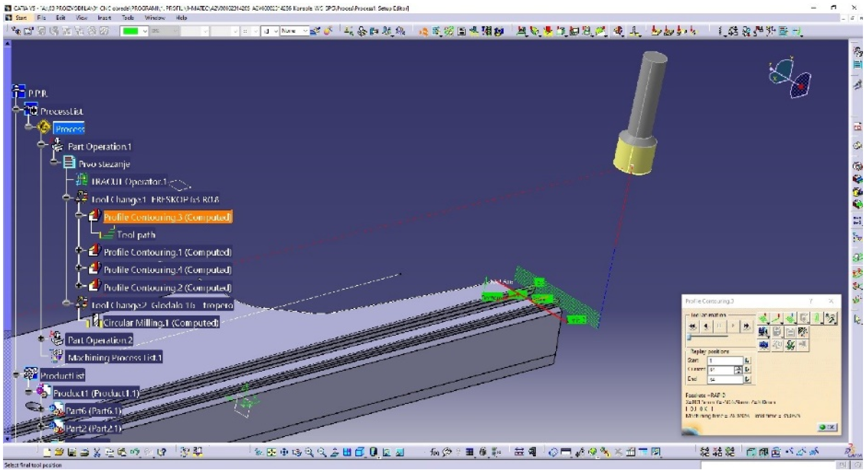The height and width of the screenshot is (475, 868).
Task: Open the green color dropdown in toolbar
Action: pyautogui.click(x=145, y=31)
